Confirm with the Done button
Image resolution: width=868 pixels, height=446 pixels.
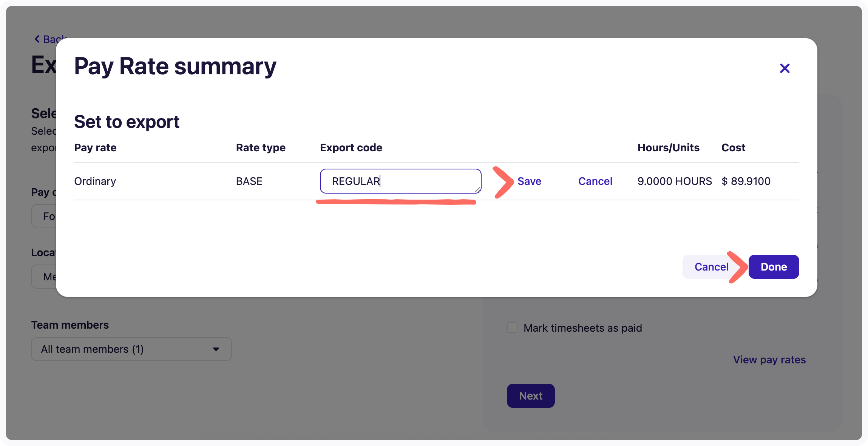pos(774,267)
